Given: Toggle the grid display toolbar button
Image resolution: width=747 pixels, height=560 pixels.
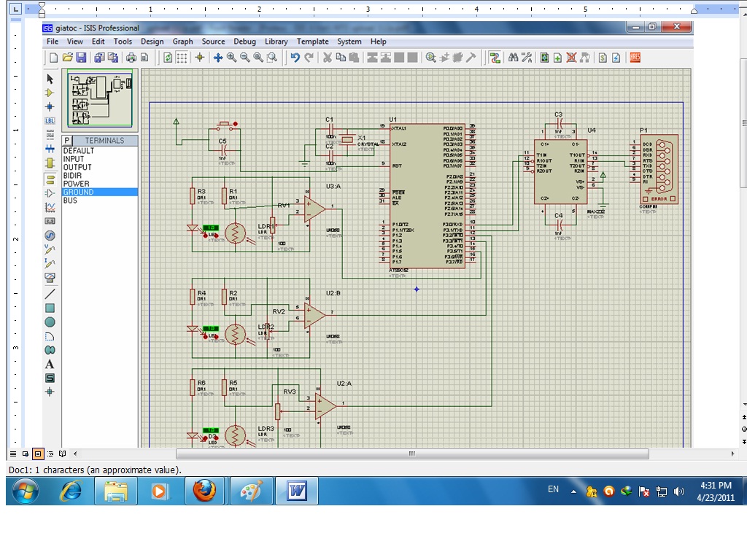Looking at the screenshot, I should coord(182,58).
